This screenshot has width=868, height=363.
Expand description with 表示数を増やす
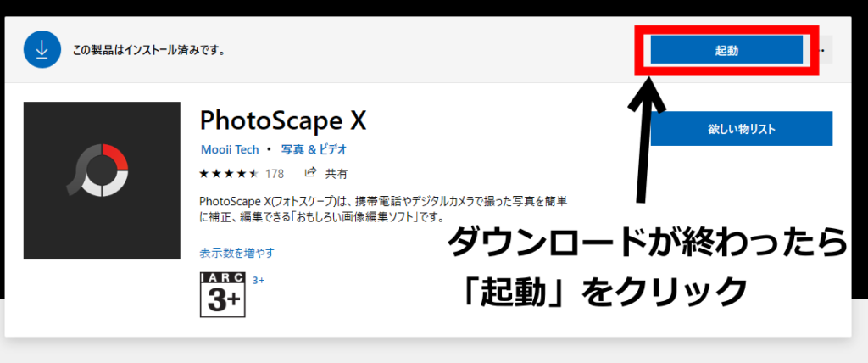[236, 253]
